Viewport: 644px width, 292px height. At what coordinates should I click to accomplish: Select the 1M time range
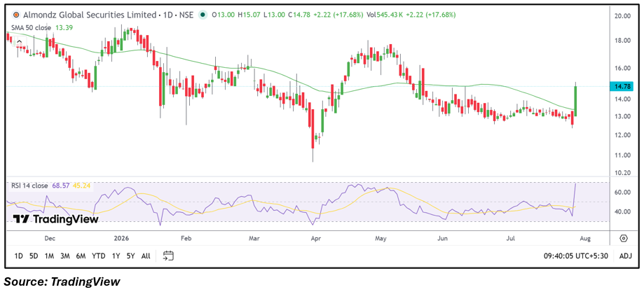click(x=49, y=256)
